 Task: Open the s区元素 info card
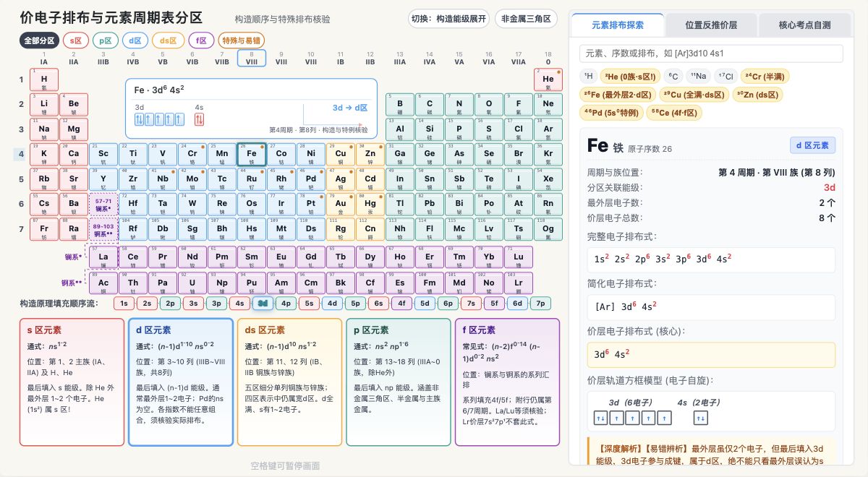click(71, 382)
